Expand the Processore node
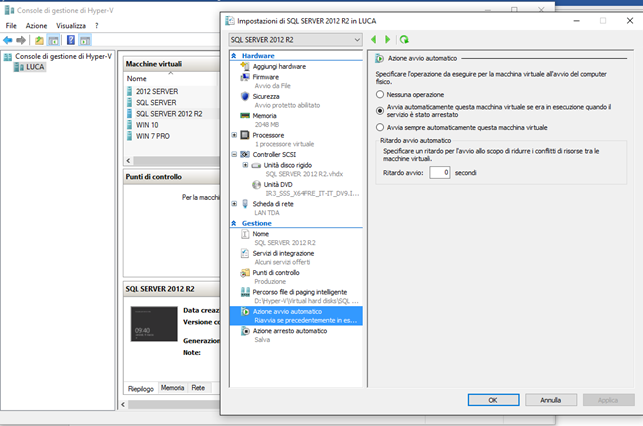 click(234, 135)
